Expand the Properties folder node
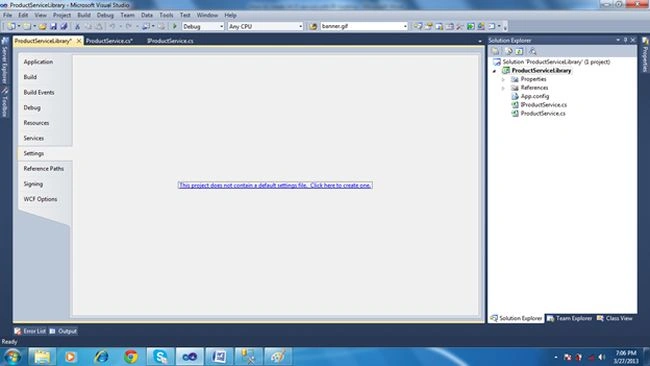This screenshot has height=366, width=650. click(x=504, y=79)
